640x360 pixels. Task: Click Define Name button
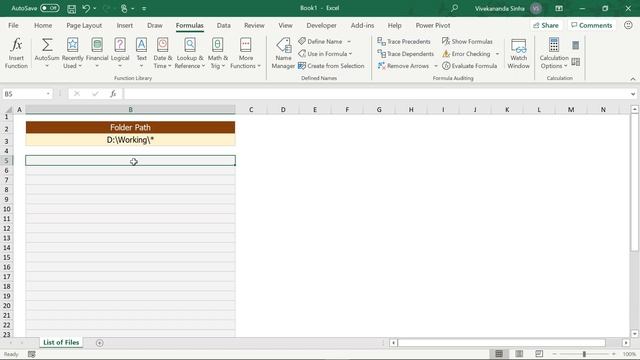tap(320, 41)
